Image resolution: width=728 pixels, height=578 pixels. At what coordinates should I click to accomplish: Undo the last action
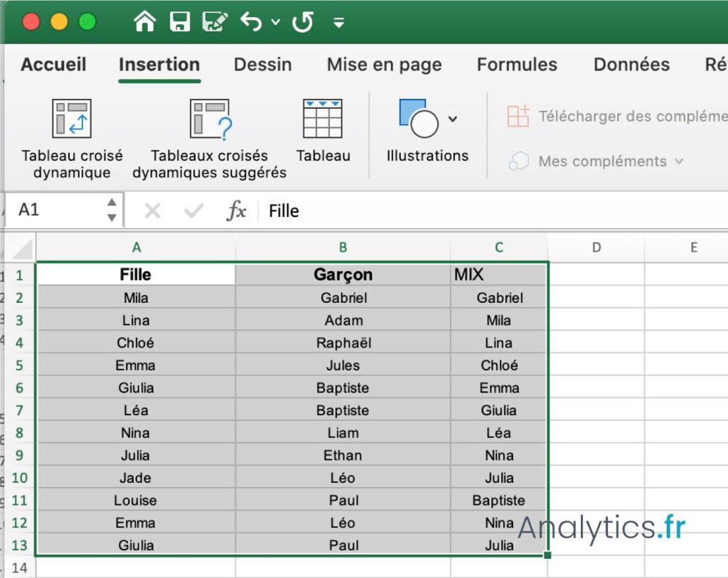(251, 21)
